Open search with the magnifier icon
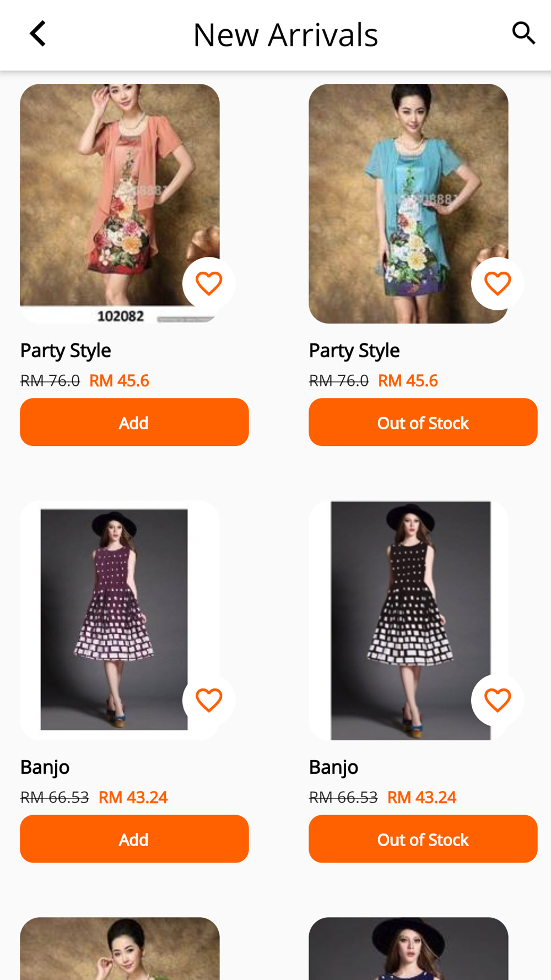The height and width of the screenshot is (980, 551). 523,34
